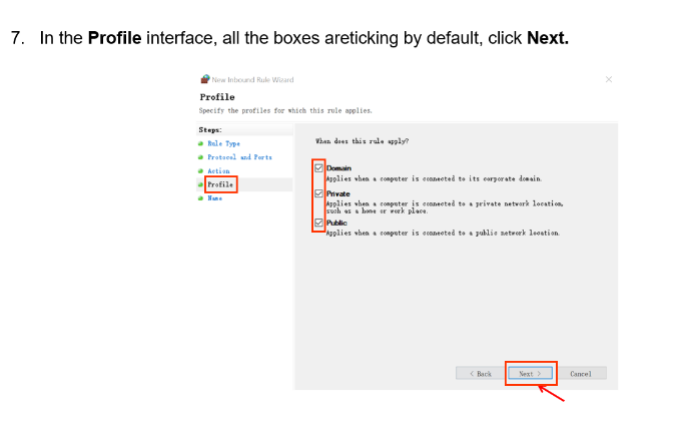Click the New Inbound Rule Wizard title icon
The image size is (680, 422).
coord(205,80)
